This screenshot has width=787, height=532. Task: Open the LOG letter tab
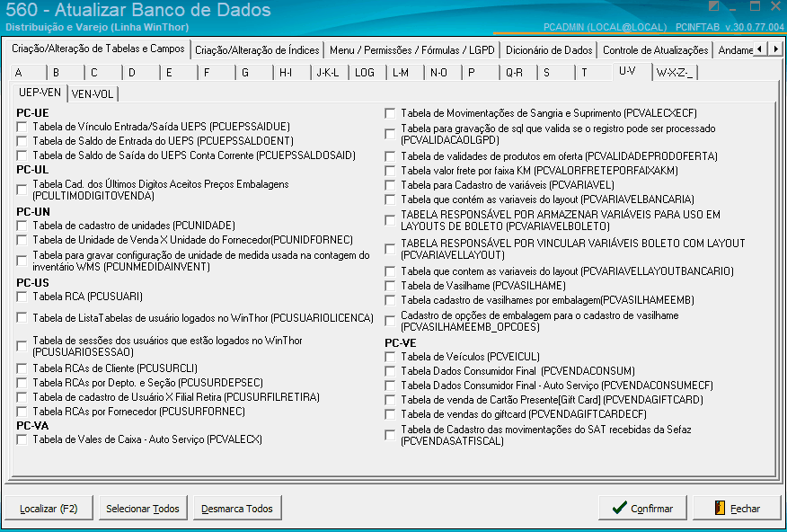[368, 73]
